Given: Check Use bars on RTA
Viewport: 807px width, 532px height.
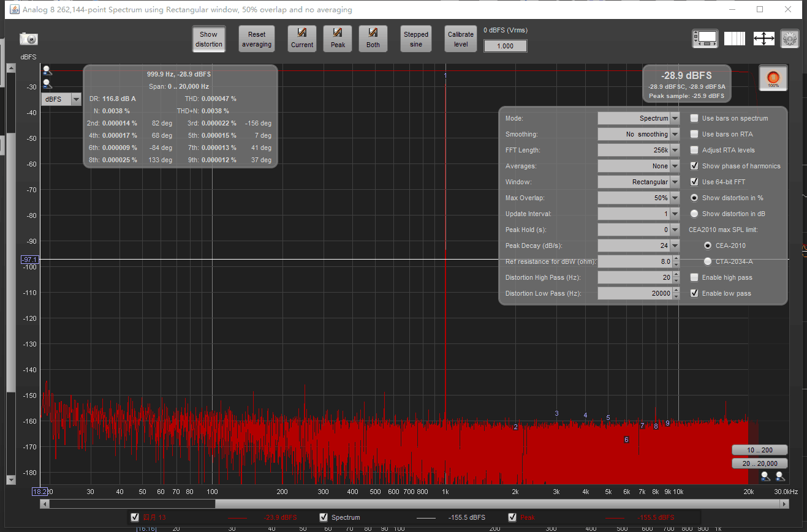Looking at the screenshot, I should (x=694, y=134).
